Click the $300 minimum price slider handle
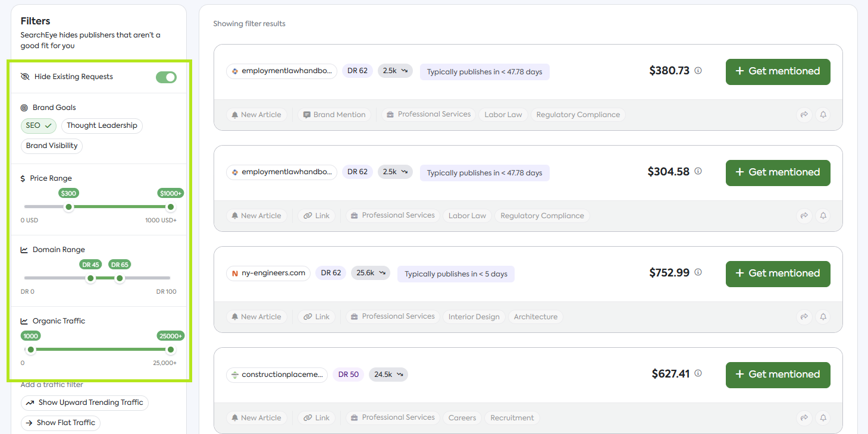 pos(69,207)
